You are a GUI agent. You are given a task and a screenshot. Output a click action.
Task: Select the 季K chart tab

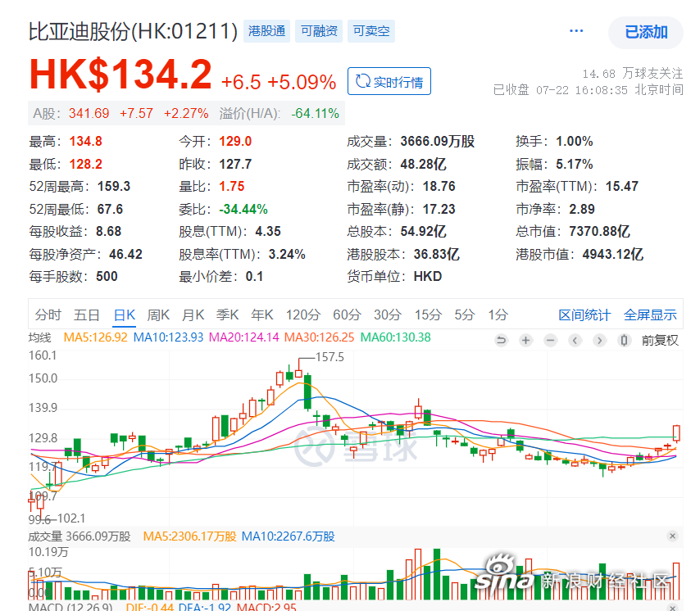(227, 315)
